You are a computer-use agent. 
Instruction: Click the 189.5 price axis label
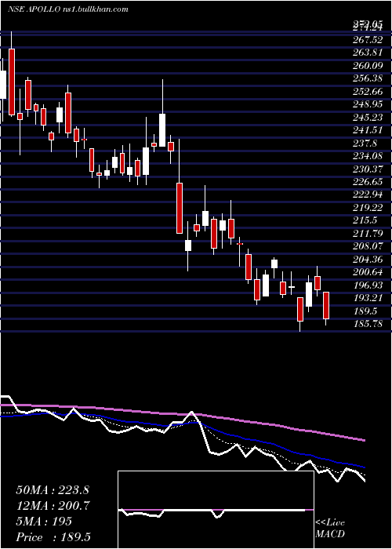pos(365,311)
